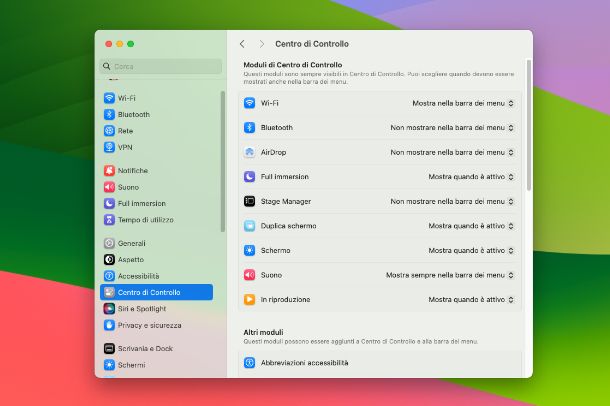This screenshot has width=610, height=406.
Task: Click the In riproduzione play icon
Action: 249,299
